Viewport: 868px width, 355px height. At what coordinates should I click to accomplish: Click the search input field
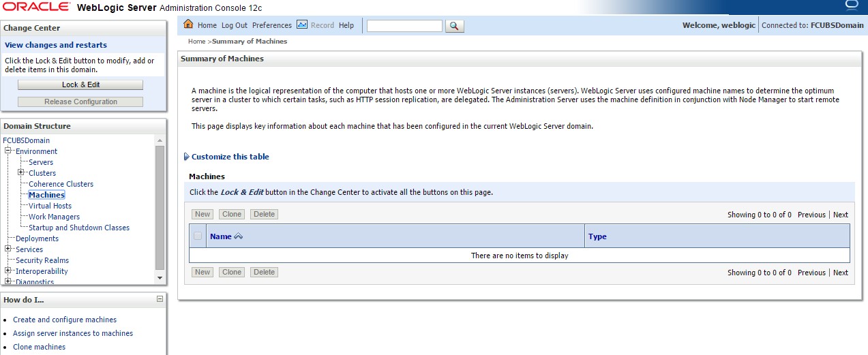point(405,26)
